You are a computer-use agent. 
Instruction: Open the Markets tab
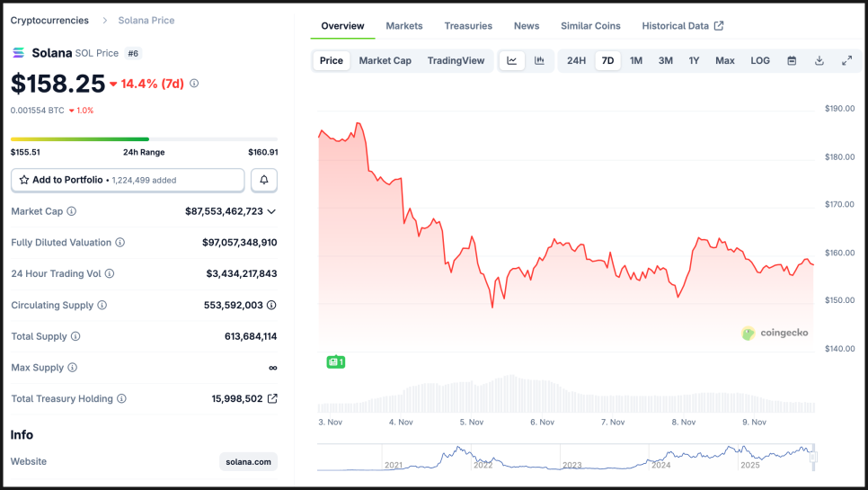pyautogui.click(x=404, y=26)
